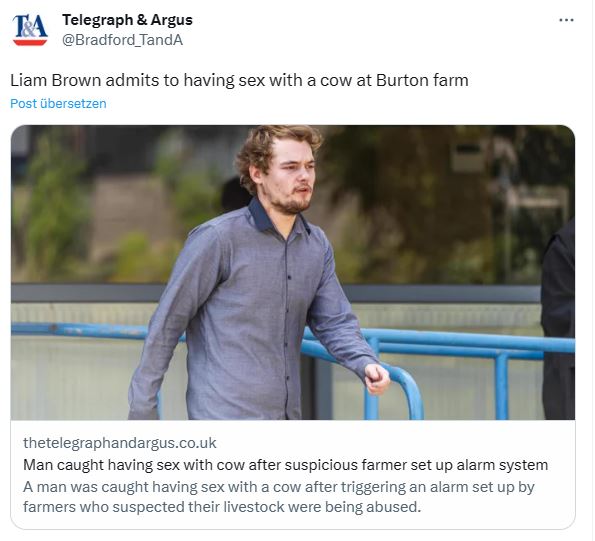This screenshot has height=541, width=595.
Task: Click the T&A profile avatar logo
Action: 30,30
